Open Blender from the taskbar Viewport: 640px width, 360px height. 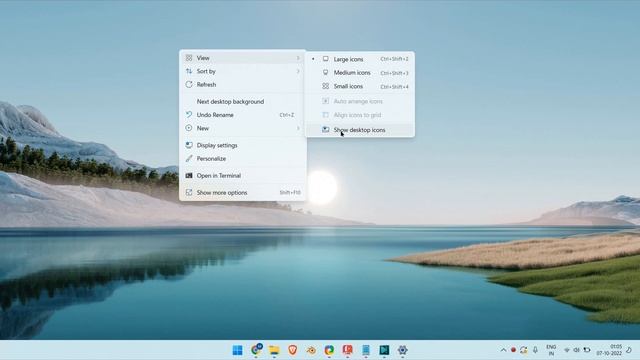(x=311, y=350)
